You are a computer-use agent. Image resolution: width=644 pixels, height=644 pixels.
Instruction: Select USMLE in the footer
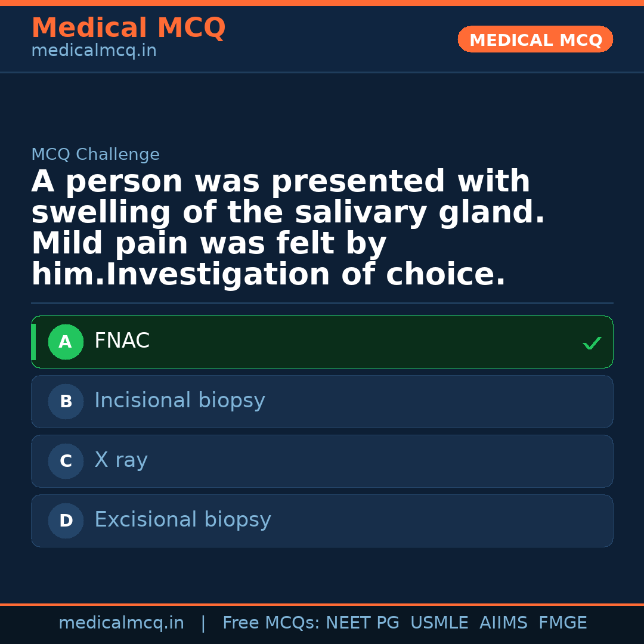point(439,623)
